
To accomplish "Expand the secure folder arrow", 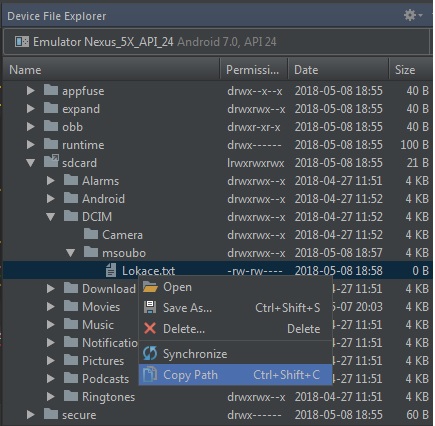I will 31,415.
